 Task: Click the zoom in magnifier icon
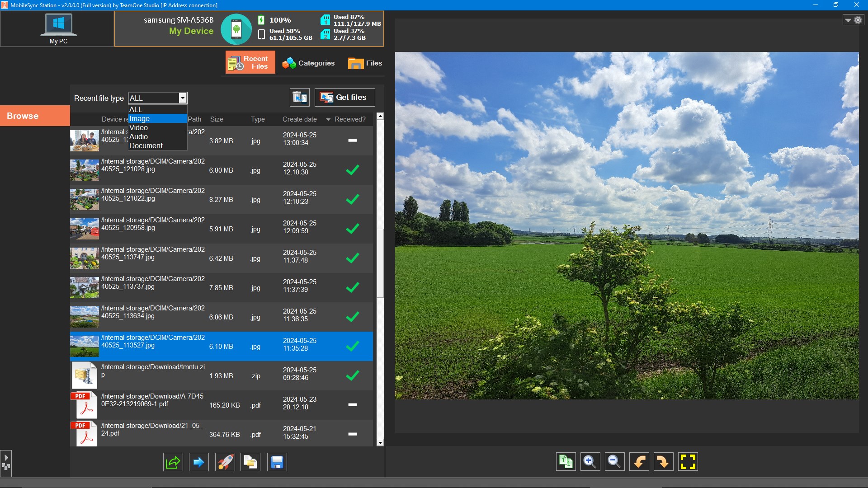tap(590, 462)
